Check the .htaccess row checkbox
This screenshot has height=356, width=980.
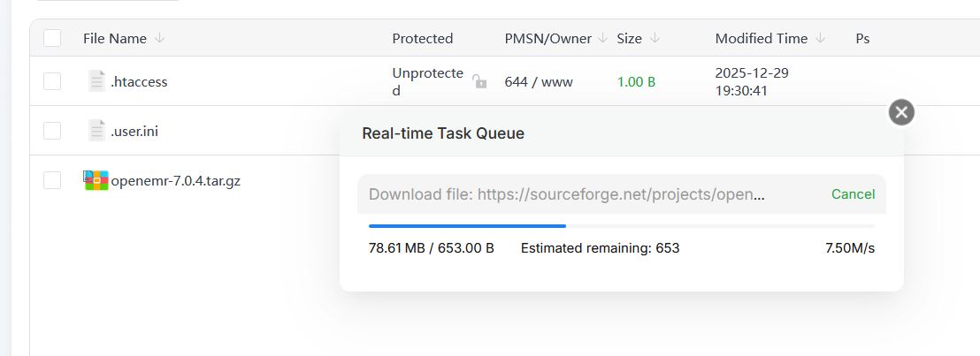[52, 81]
